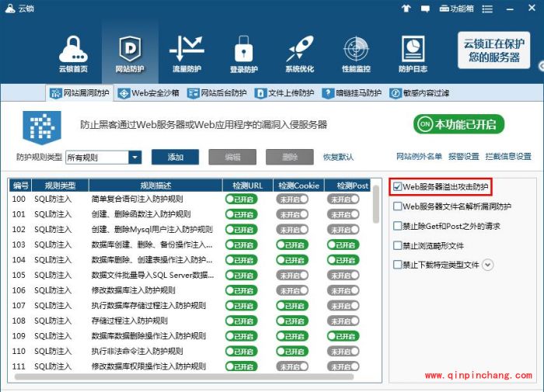
Task: Open the 登录防护 lock icon
Action: click(x=243, y=54)
